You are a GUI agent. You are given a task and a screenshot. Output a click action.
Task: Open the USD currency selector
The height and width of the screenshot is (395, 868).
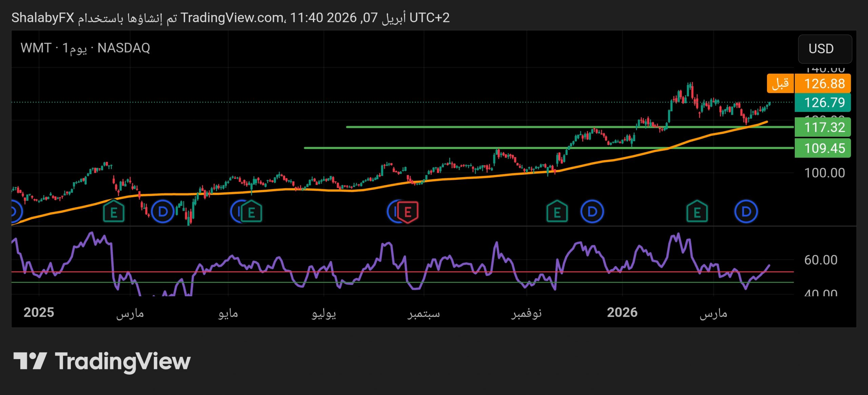pos(825,49)
